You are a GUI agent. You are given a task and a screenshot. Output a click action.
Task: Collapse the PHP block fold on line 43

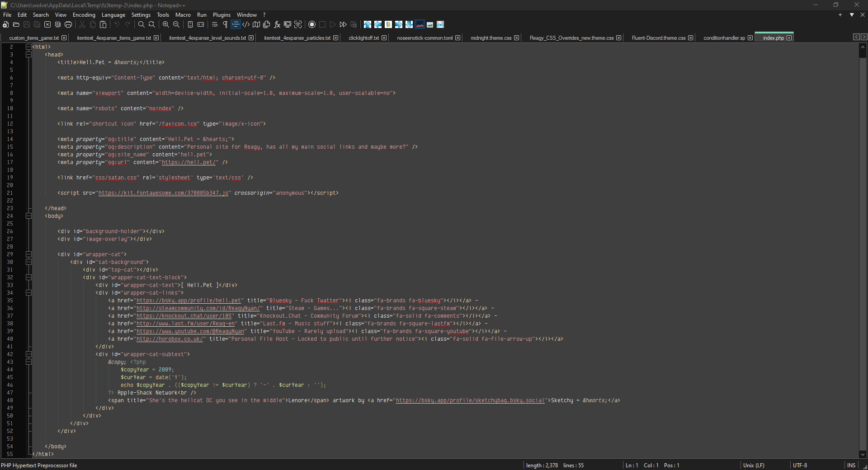(28, 362)
